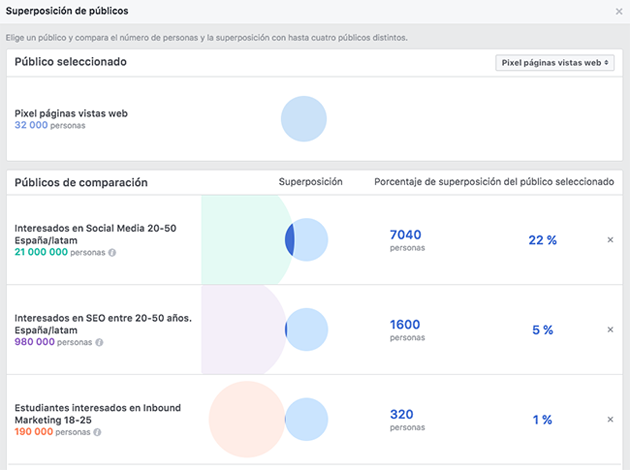The width and height of the screenshot is (630, 470).
Task: Click the orange Inbound Marketing audience circle
Action: [247, 419]
